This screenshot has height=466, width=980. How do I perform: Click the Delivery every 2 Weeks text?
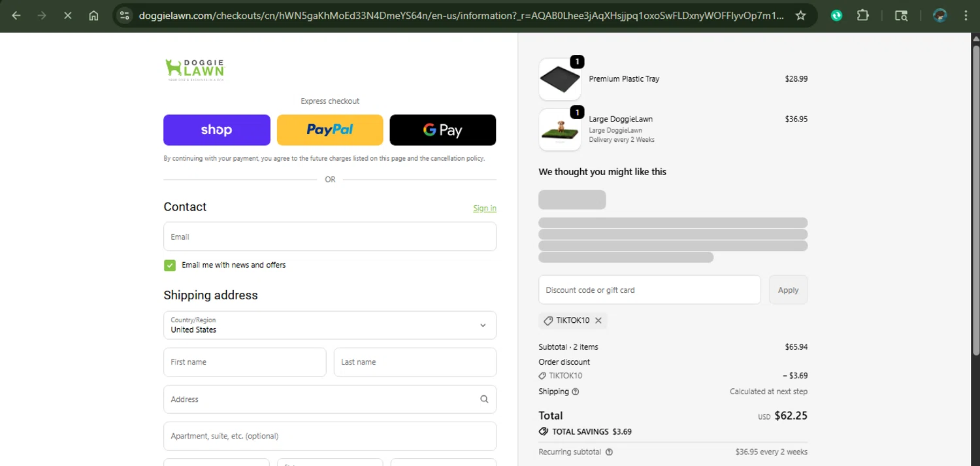[621, 140]
